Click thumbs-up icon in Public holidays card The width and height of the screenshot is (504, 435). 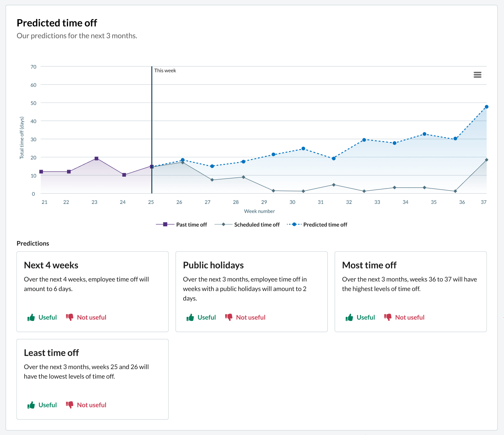pyautogui.click(x=190, y=318)
